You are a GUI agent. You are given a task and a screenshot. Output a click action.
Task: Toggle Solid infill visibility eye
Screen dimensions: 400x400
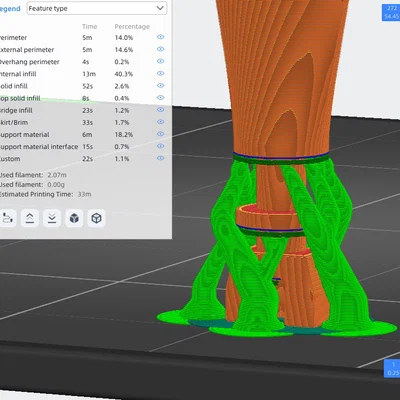pyautogui.click(x=161, y=86)
